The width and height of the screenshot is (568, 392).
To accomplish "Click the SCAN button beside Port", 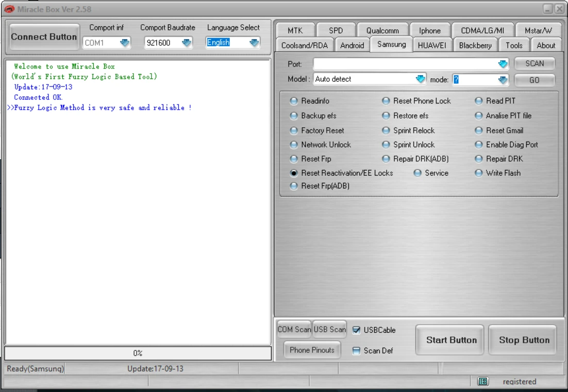I will click(x=534, y=64).
